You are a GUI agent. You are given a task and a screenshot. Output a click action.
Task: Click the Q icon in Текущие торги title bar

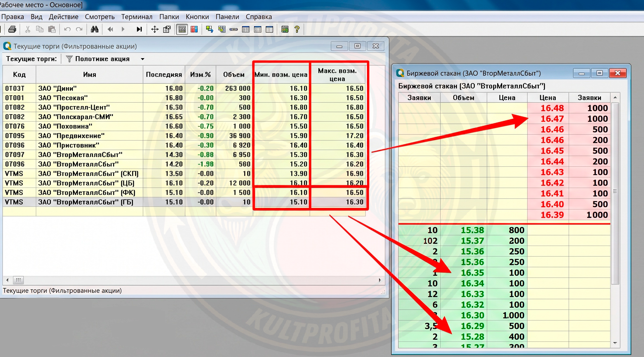pos(7,46)
